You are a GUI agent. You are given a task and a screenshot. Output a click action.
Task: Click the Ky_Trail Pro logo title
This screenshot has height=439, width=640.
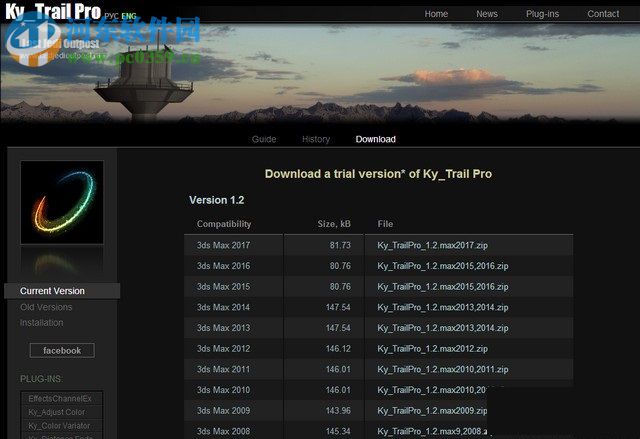pos(53,11)
